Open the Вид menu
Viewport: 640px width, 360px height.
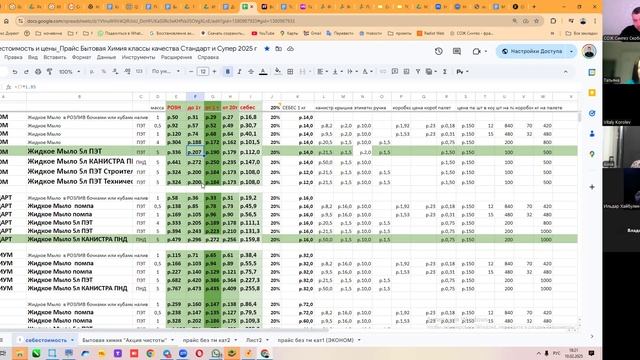point(33,58)
